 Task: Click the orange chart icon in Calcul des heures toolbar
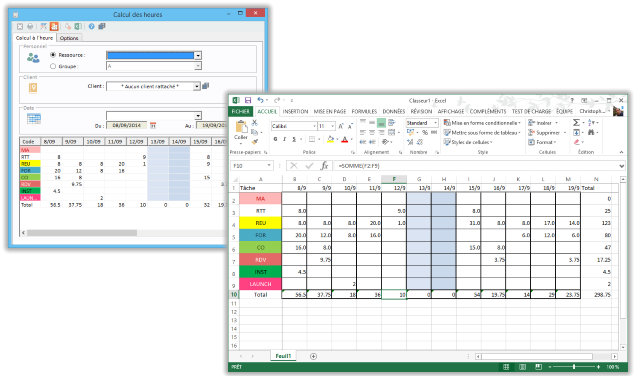[54, 27]
